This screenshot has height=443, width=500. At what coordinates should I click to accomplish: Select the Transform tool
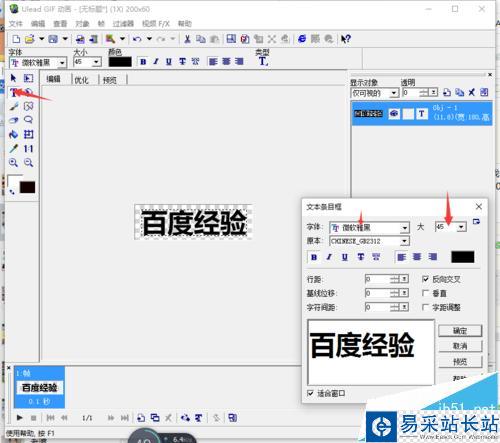pyautogui.click(x=28, y=78)
